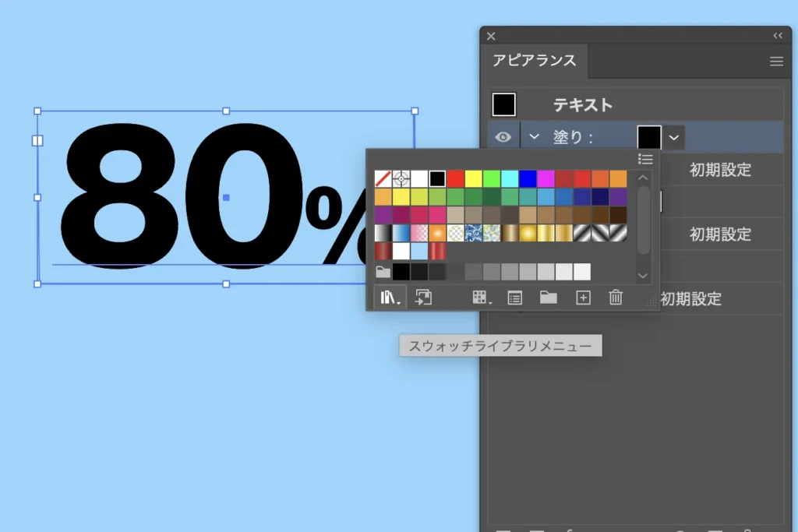This screenshot has width=798, height=532.
Task: Open the Swatch Libraries menu icon
Action: (x=389, y=297)
